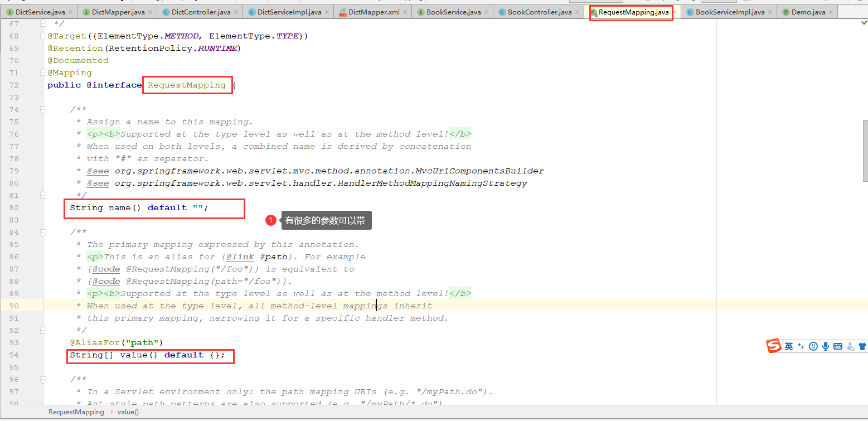Click ElementType.METHOD constant

click(148, 36)
